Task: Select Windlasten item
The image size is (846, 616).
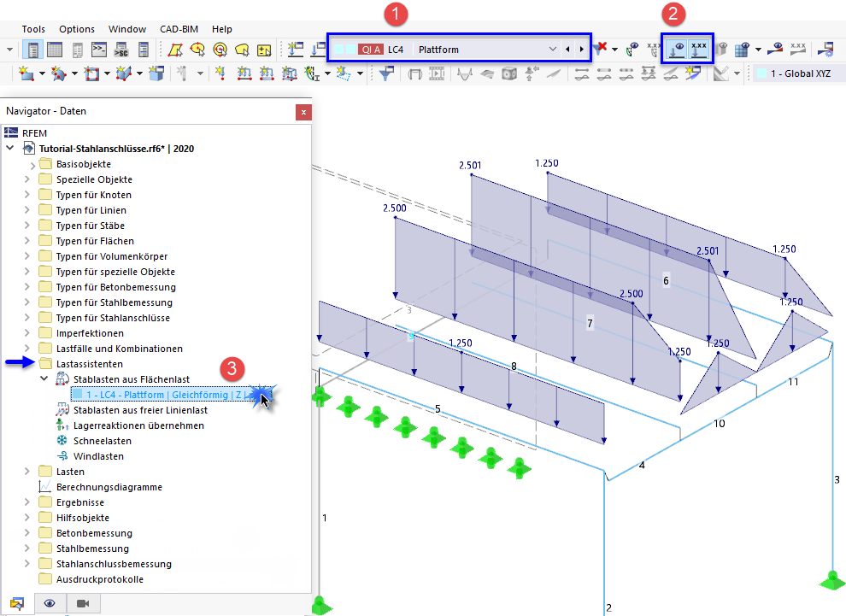Action: (99, 456)
